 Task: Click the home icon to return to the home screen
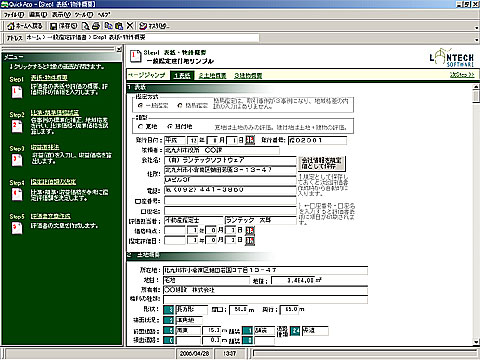pos(11,26)
